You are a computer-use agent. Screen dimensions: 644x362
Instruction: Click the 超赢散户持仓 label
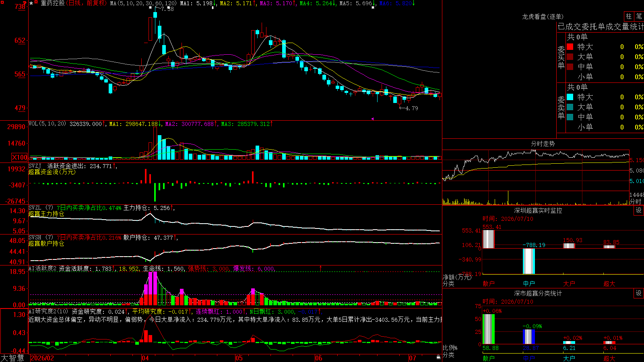(x=46, y=243)
